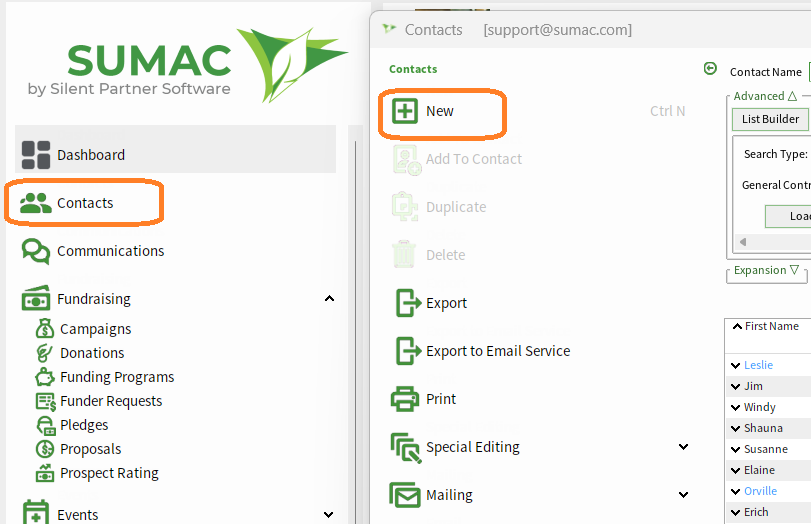Click the New plus icon
811x524 pixels.
coord(404,111)
